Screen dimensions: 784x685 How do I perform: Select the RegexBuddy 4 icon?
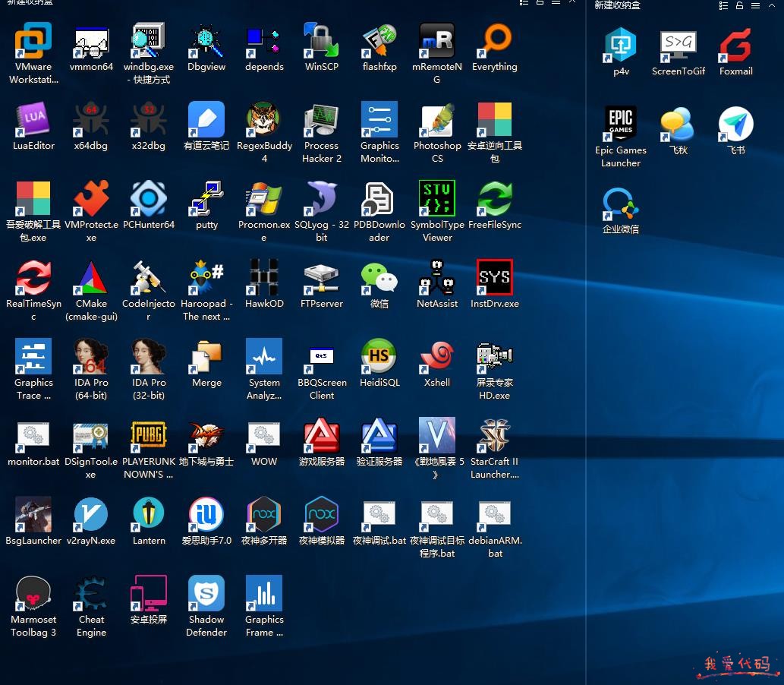264,119
